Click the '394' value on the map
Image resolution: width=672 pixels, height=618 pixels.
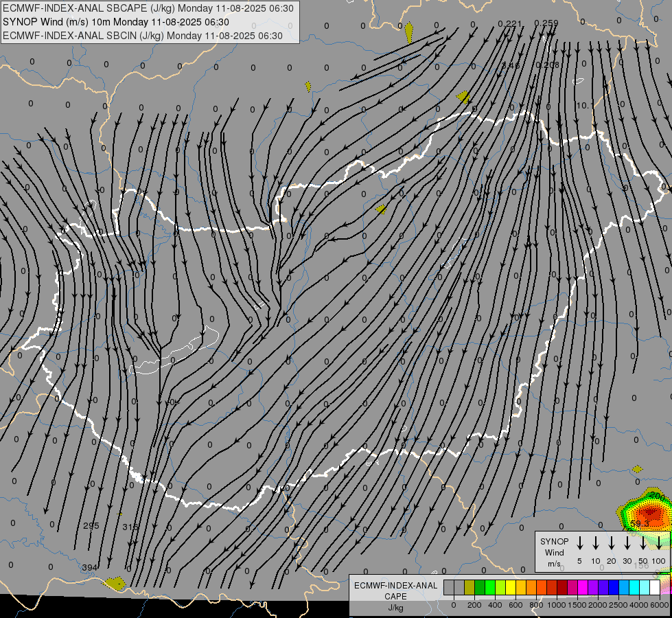pyautogui.click(x=89, y=567)
